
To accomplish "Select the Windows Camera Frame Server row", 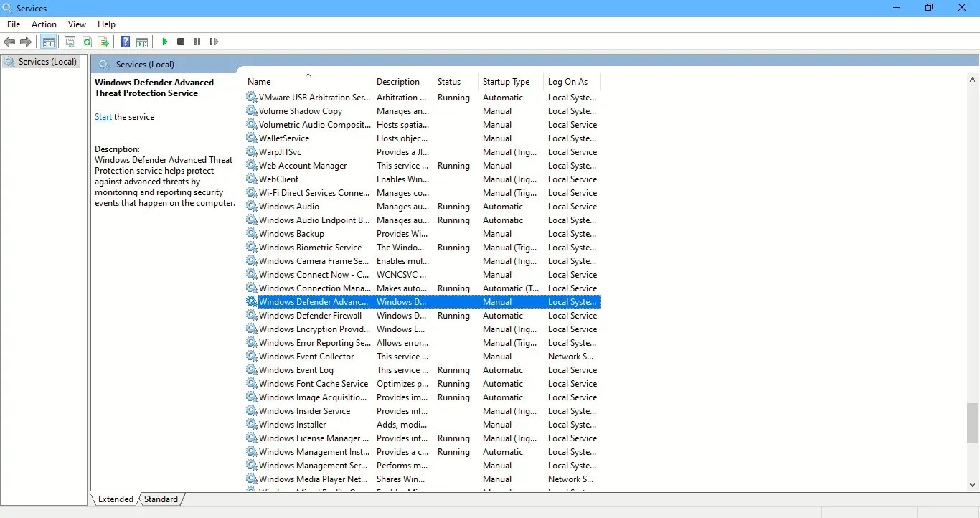I will (423, 260).
